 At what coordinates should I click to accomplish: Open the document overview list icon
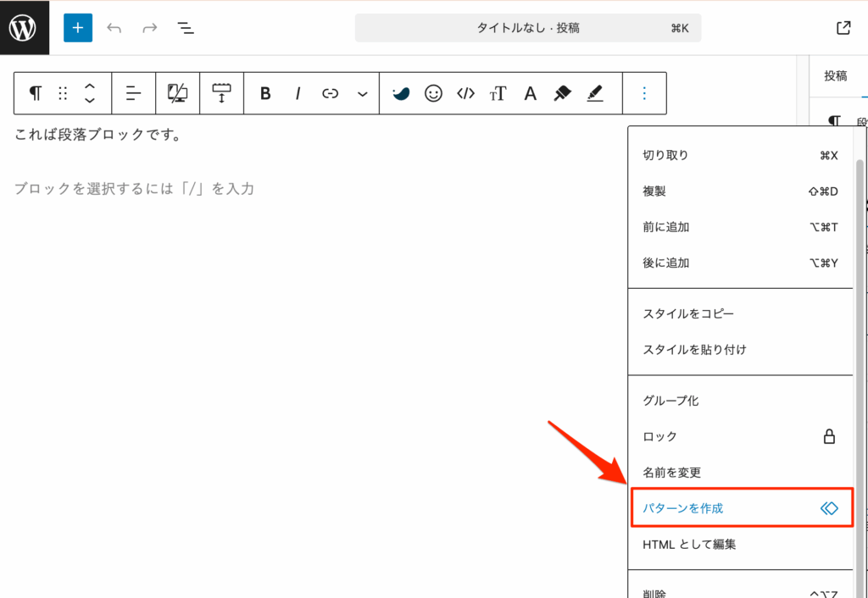pos(186,27)
